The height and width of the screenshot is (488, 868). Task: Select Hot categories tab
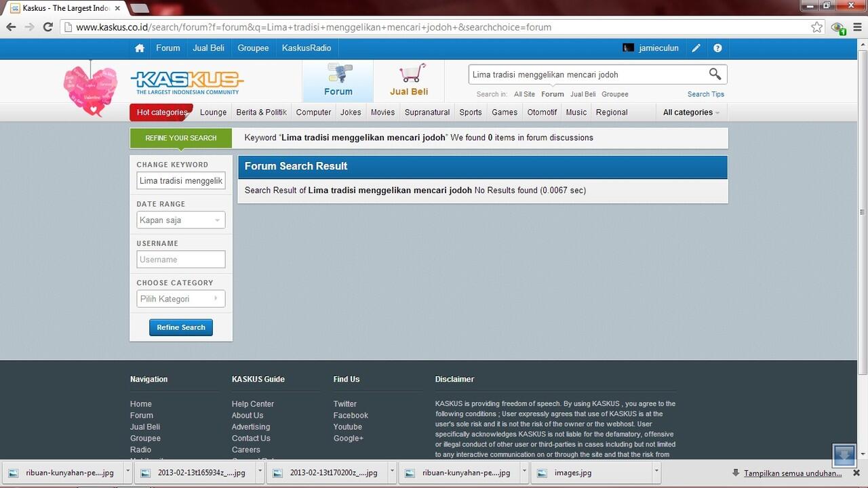point(161,113)
